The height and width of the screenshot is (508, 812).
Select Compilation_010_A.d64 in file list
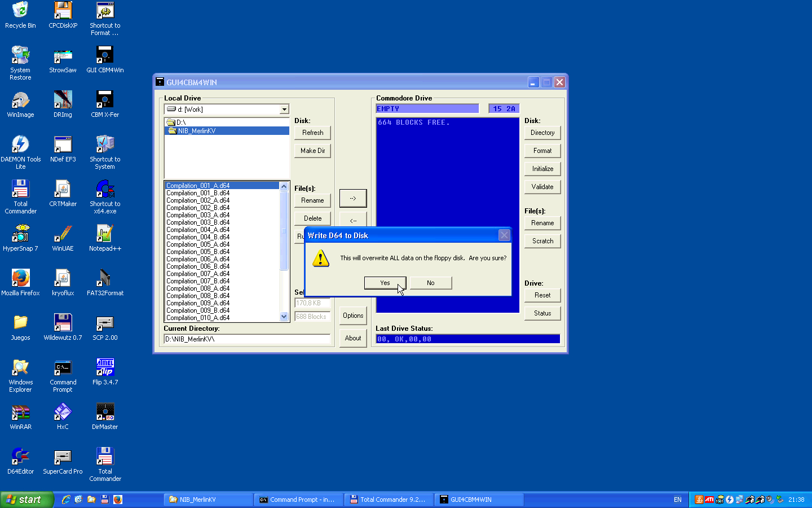click(x=222, y=318)
